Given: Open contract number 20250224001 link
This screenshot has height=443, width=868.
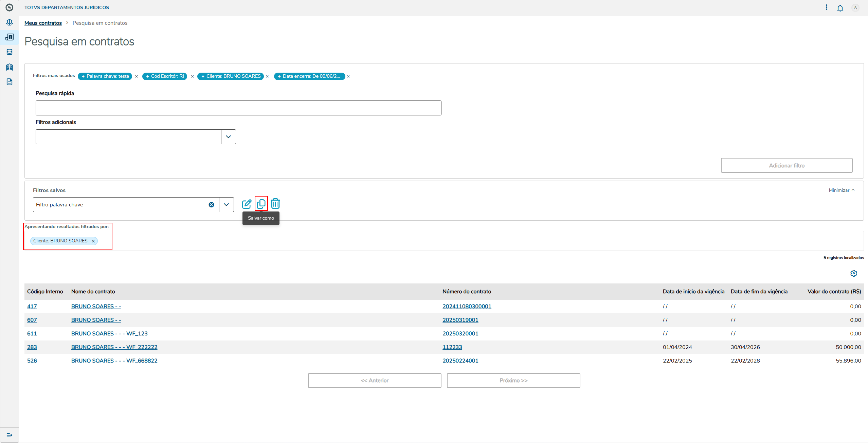Looking at the screenshot, I should click(460, 361).
